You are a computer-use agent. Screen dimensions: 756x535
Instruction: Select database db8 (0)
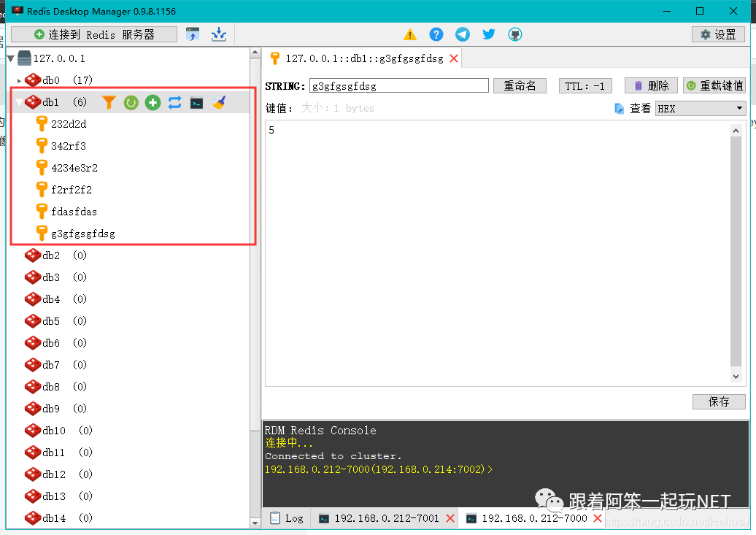[x=65, y=387]
